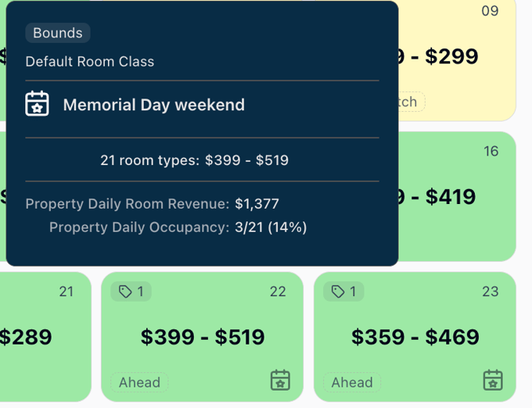Click the $289 price on day 21
Screen dimensions: 532x408
[25, 337]
